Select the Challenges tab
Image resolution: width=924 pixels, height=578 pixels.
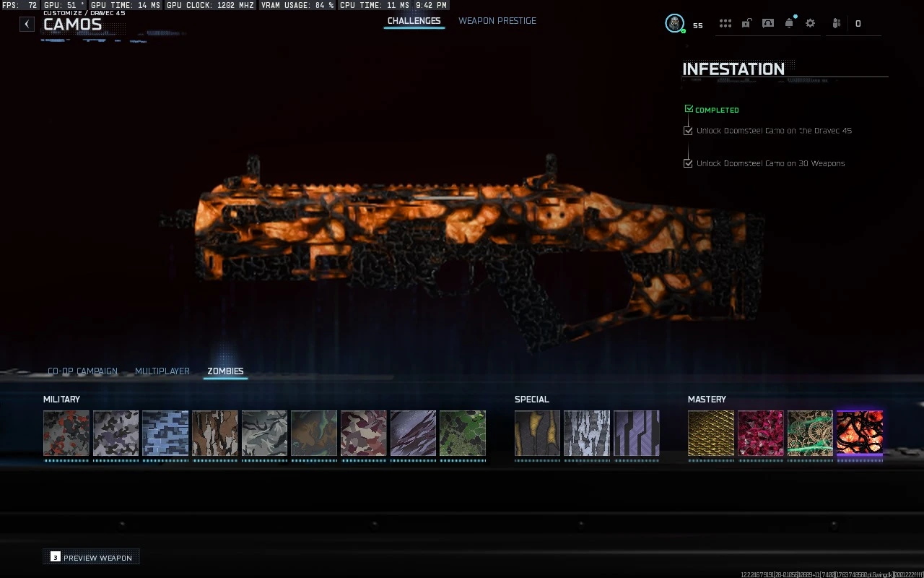click(x=414, y=21)
